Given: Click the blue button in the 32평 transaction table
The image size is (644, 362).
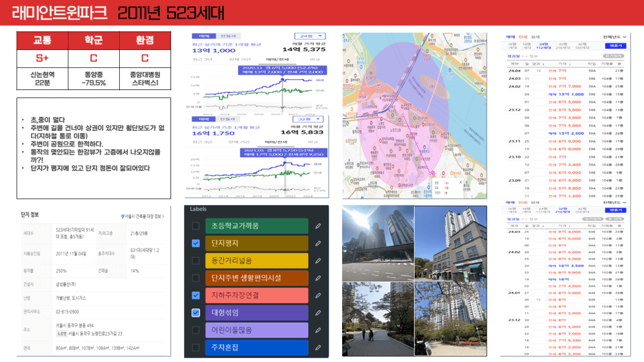Looking at the screenshot, I should (x=615, y=210).
